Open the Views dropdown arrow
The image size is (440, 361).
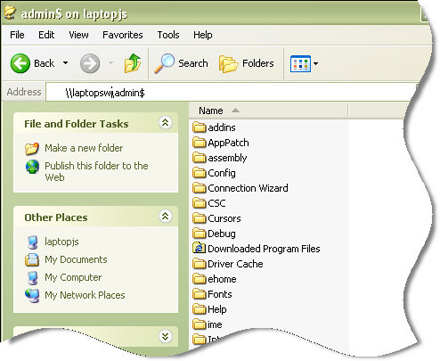pyautogui.click(x=315, y=63)
